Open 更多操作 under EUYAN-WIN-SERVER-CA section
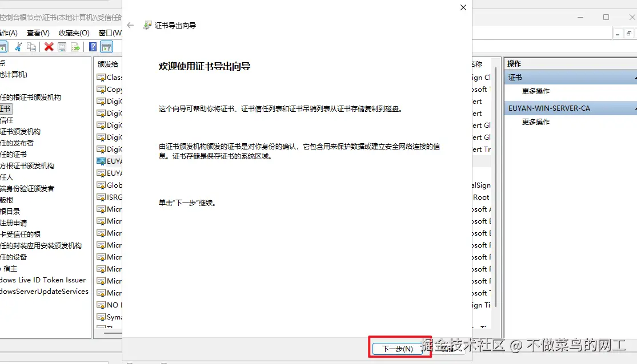 pos(535,122)
